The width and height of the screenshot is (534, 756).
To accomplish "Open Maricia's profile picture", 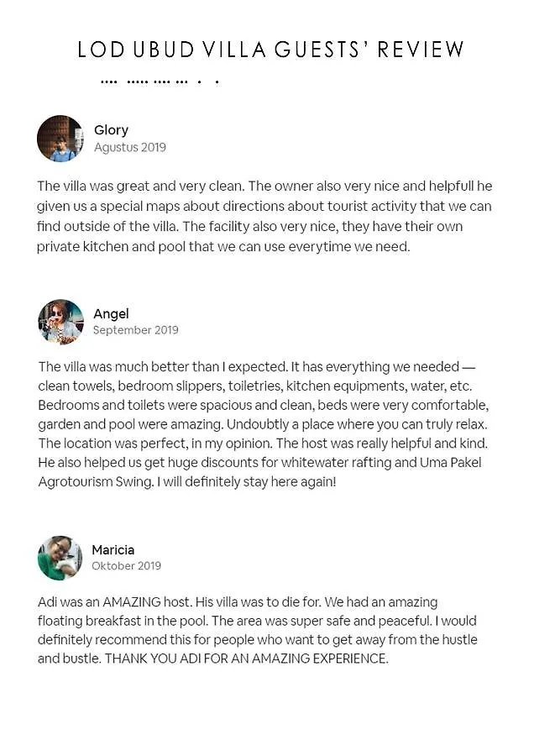I will pos(60,558).
